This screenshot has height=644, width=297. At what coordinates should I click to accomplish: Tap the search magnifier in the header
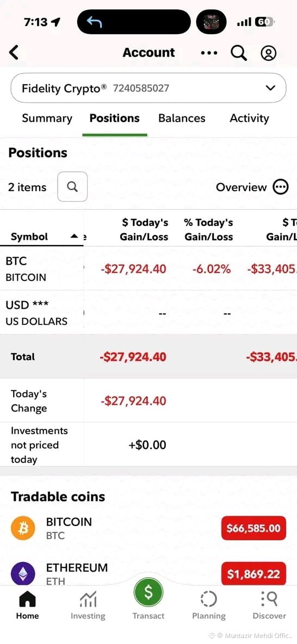[239, 53]
